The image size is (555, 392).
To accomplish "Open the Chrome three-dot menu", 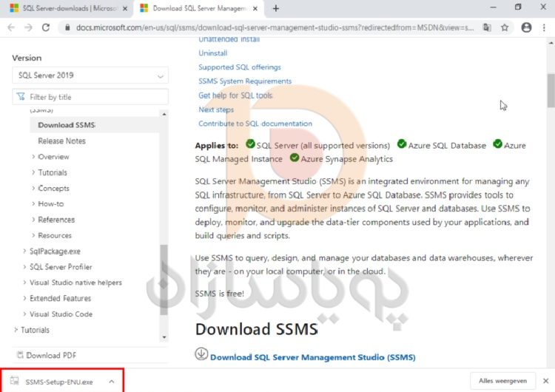I will pyautogui.click(x=545, y=27).
